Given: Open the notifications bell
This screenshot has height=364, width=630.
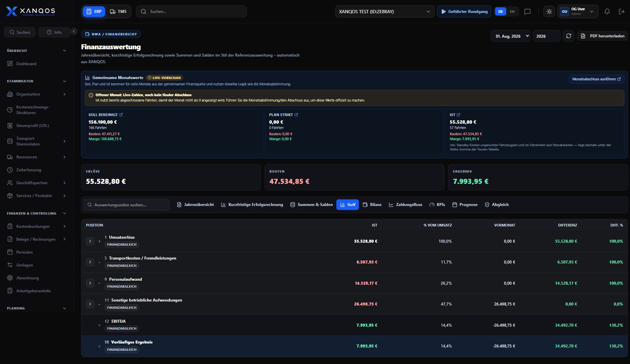Looking at the screenshot, I should pos(607,12).
